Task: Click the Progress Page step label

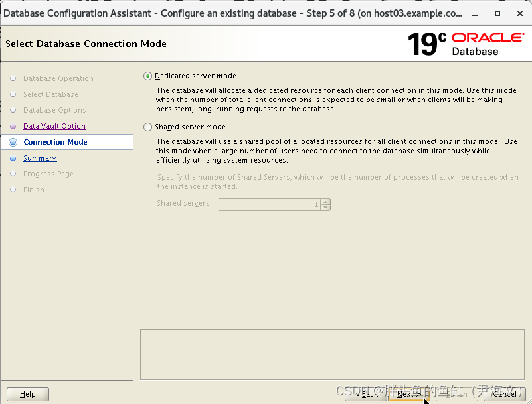Action: pyautogui.click(x=48, y=174)
